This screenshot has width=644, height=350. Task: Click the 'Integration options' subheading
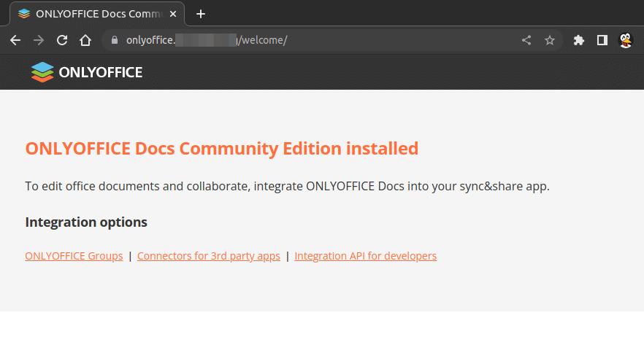click(x=86, y=222)
